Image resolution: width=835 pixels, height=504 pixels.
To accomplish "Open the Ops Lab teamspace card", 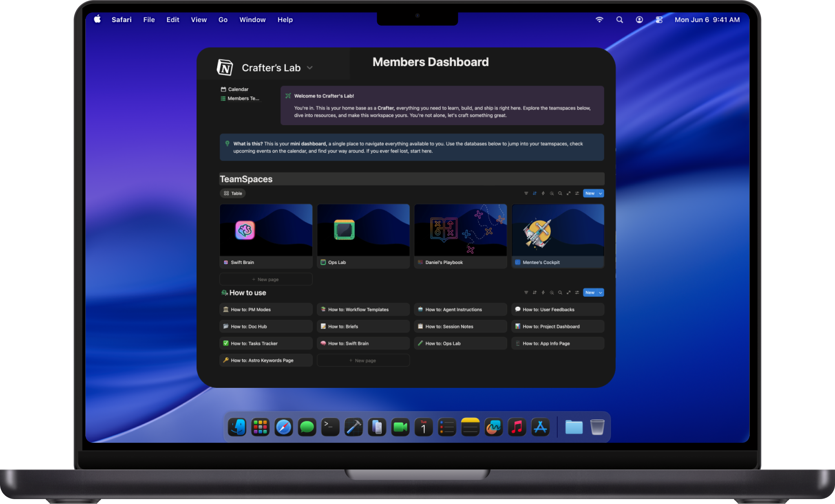I will [363, 236].
